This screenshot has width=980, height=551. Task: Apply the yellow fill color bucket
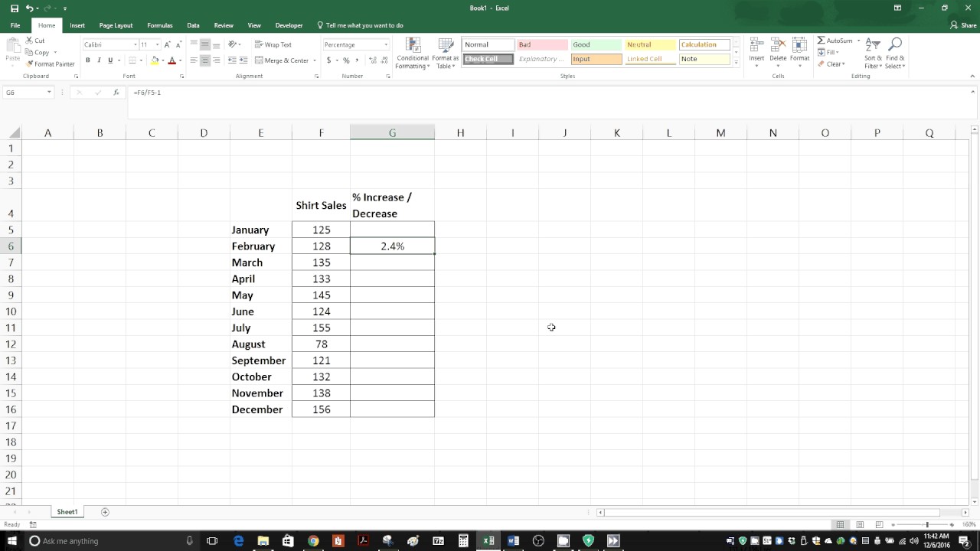(155, 60)
